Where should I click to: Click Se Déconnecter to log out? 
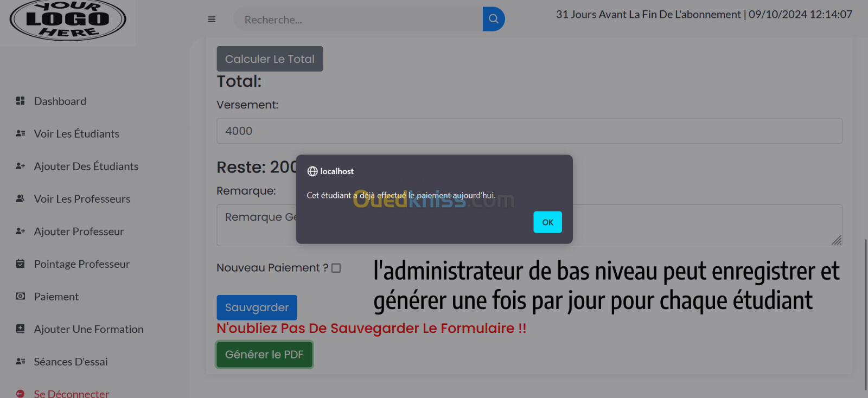click(72, 394)
